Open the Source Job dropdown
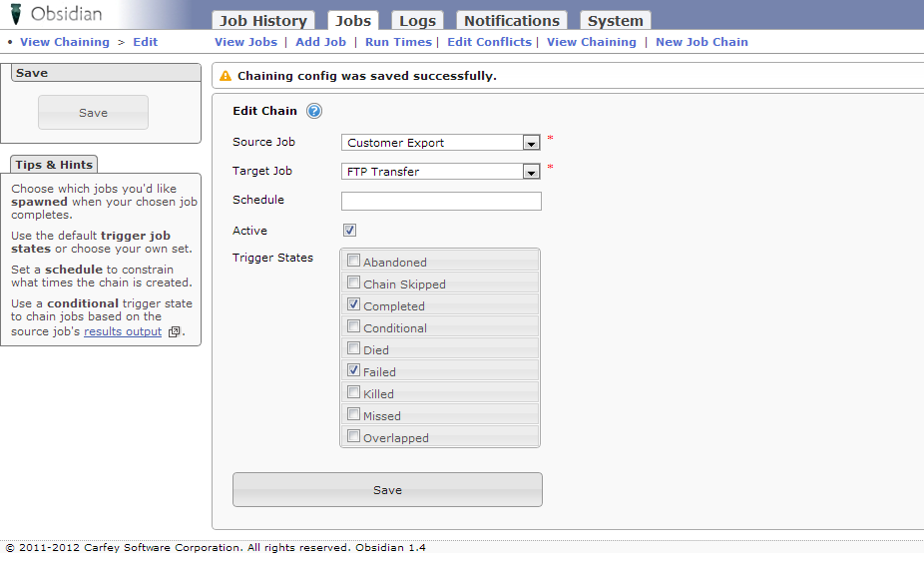 pyautogui.click(x=531, y=143)
